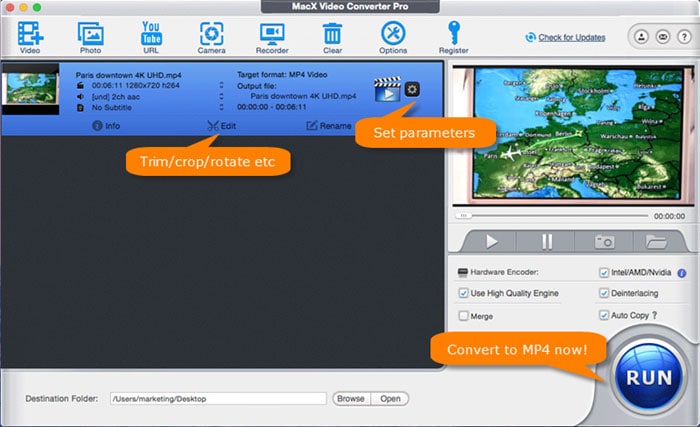Click the '00:00:00 - 00:06:11' time range
This screenshot has width=700, height=427.
click(272, 107)
